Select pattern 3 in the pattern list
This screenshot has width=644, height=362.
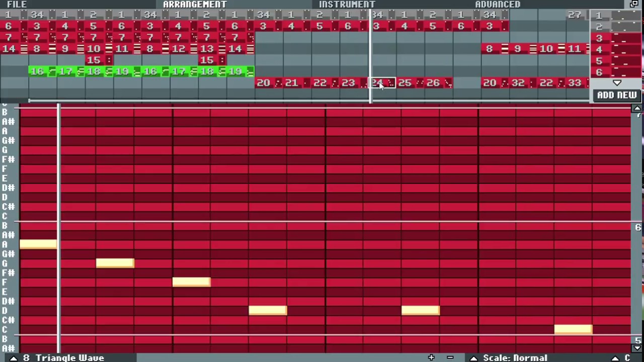point(616,39)
